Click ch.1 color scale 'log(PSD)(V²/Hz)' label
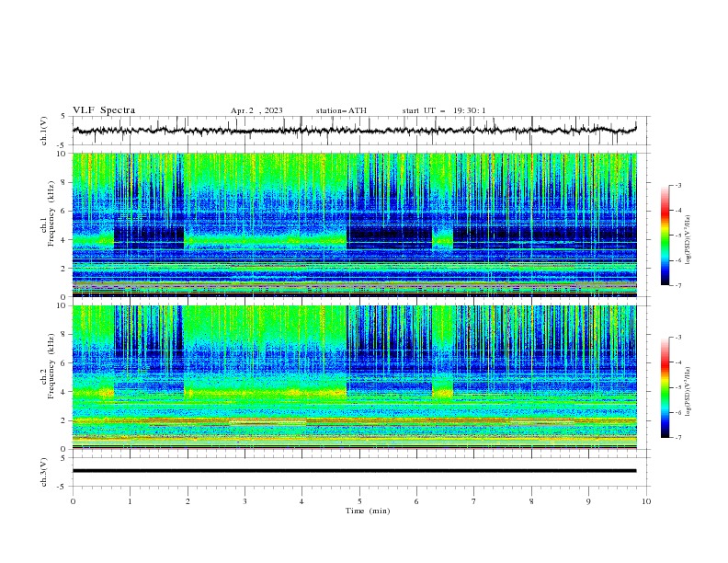The image size is (728, 563). [688, 239]
